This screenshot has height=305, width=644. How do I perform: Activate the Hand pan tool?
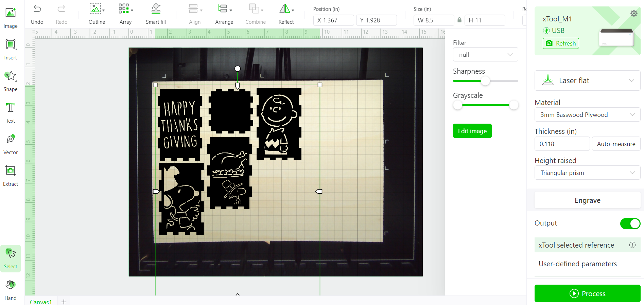(x=11, y=290)
